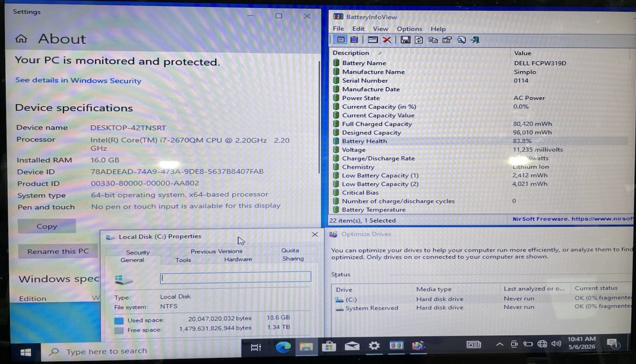Click the Find magnifier toolbar icon
636x364 pixels.
[x=462, y=40]
